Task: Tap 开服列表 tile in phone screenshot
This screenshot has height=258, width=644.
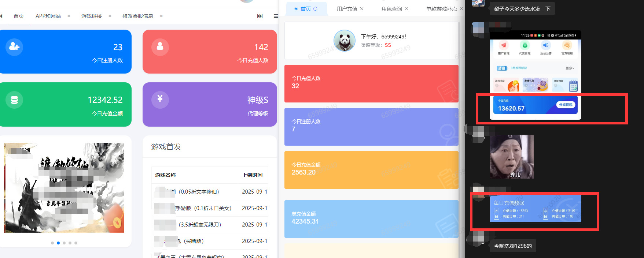Action: 565,85
